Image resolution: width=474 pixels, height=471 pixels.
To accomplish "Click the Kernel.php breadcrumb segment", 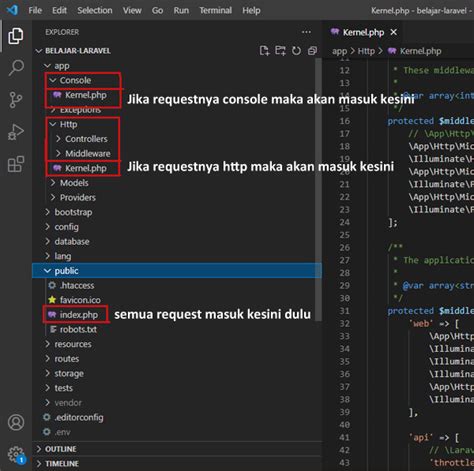I will (x=414, y=51).
